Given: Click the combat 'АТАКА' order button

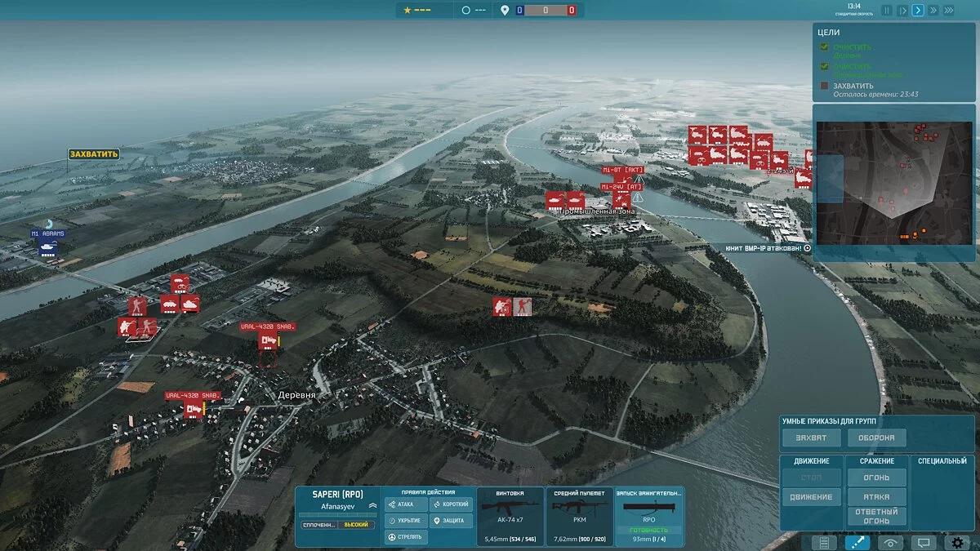Looking at the screenshot, I should pos(877,497).
